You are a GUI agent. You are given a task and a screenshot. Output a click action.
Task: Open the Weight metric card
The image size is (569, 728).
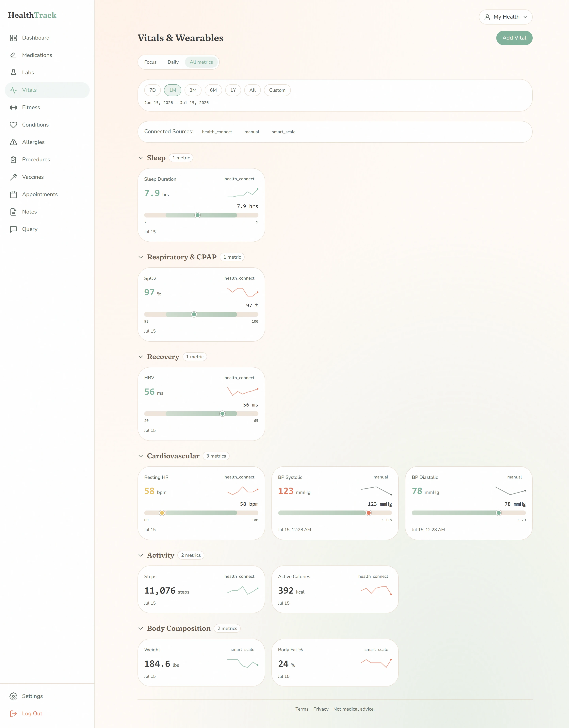201,662
